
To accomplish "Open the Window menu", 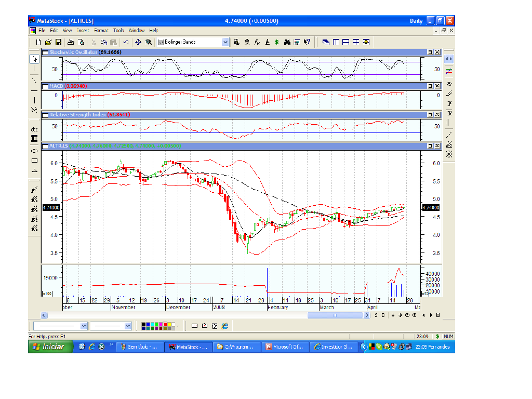I will [x=137, y=31].
